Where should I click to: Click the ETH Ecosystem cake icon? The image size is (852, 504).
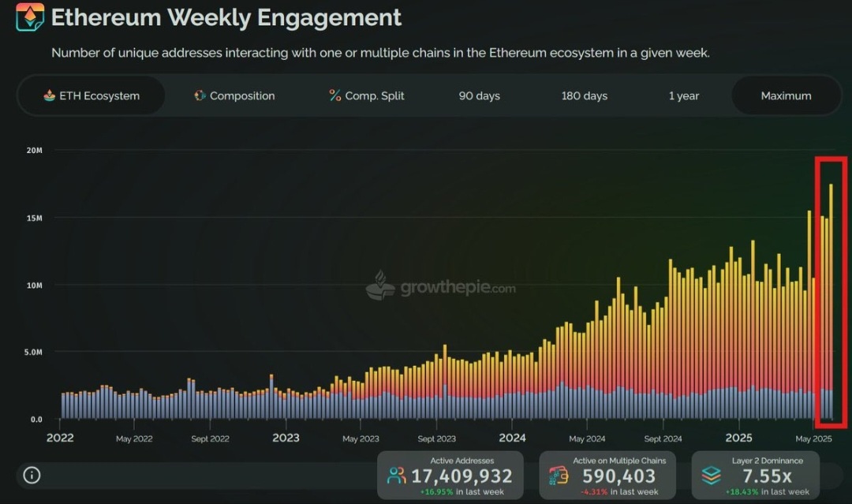coord(50,95)
